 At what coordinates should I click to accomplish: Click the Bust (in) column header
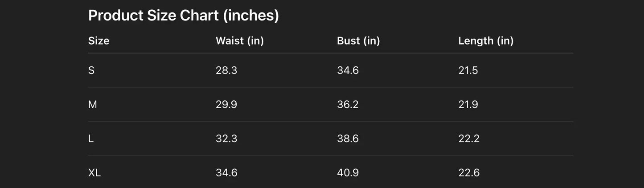pyautogui.click(x=358, y=41)
